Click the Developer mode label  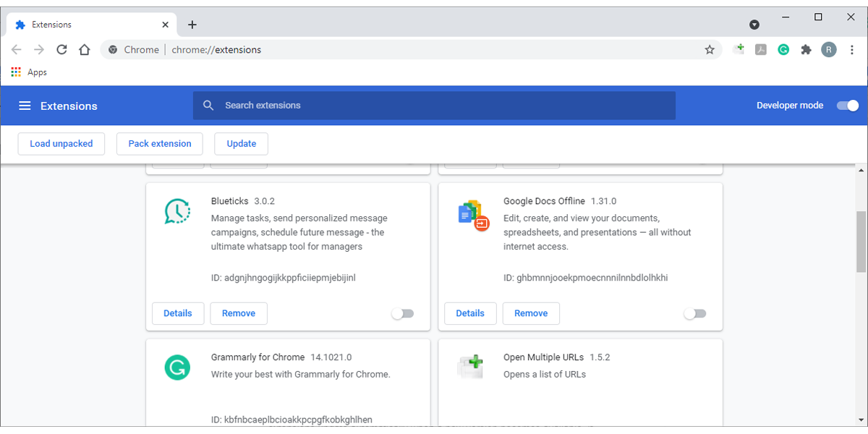click(x=790, y=106)
